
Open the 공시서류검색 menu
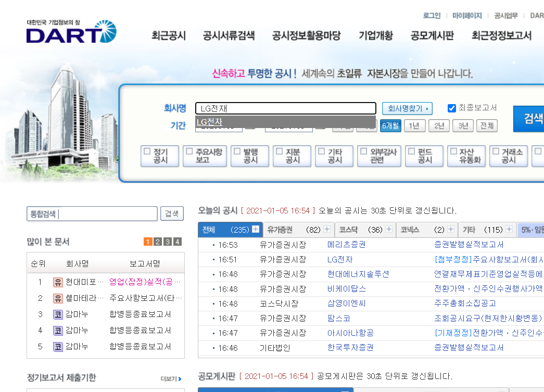[229, 35]
